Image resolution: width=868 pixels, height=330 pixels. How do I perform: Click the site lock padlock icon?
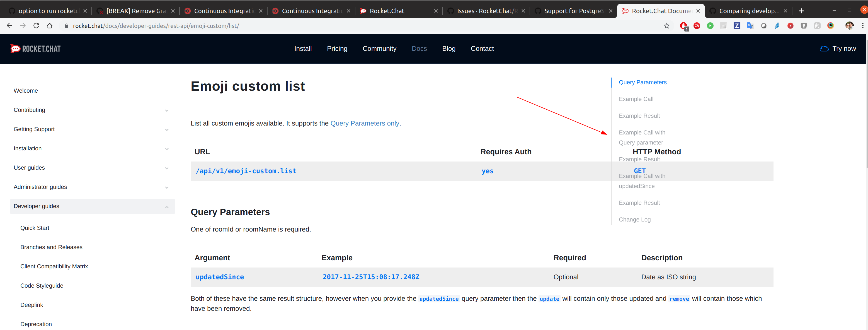[66, 26]
